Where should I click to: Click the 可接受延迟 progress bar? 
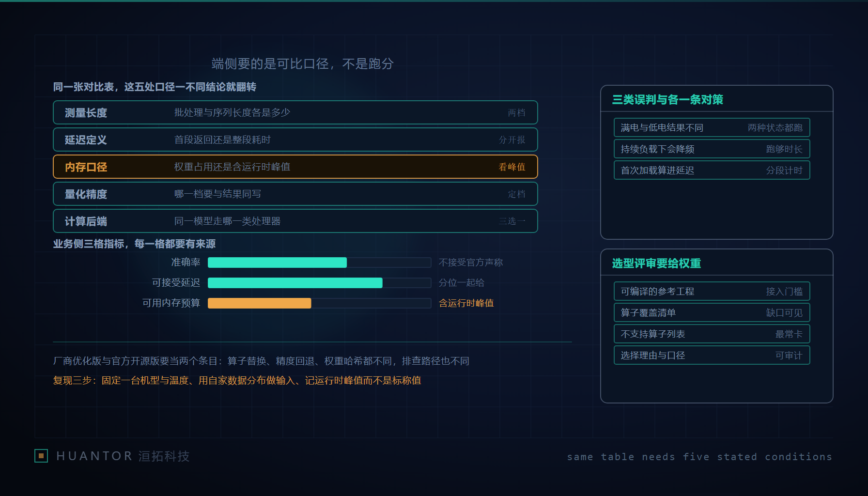pos(319,283)
